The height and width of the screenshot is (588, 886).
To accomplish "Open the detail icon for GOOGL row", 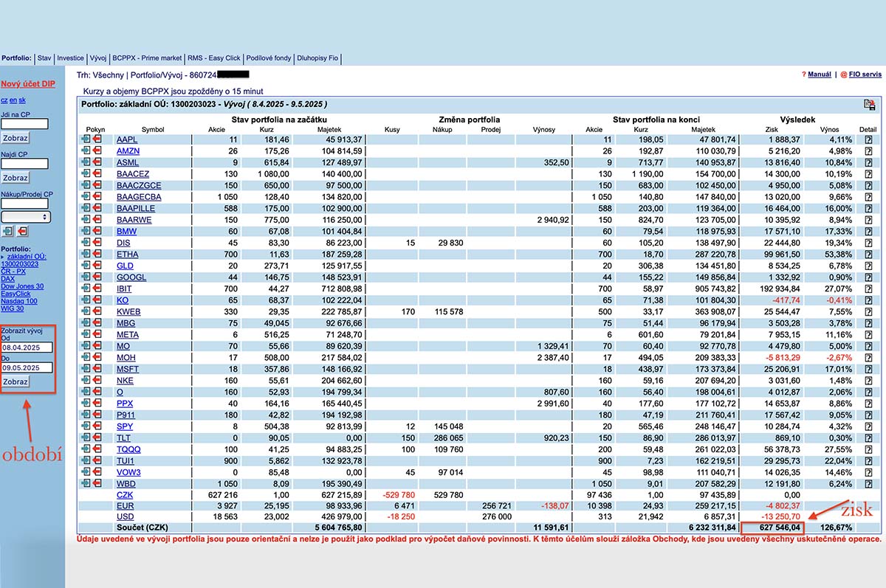I will tap(869, 277).
